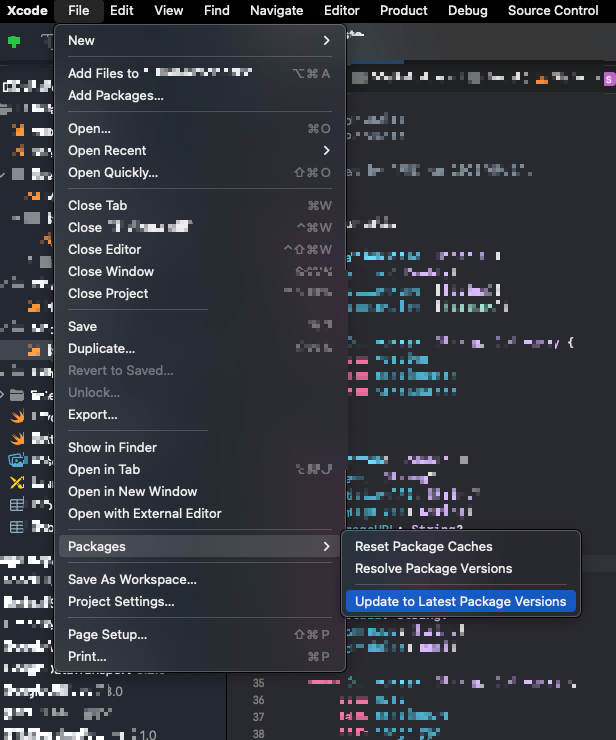Choose Open in New Window
The height and width of the screenshot is (740, 616).
200,491
